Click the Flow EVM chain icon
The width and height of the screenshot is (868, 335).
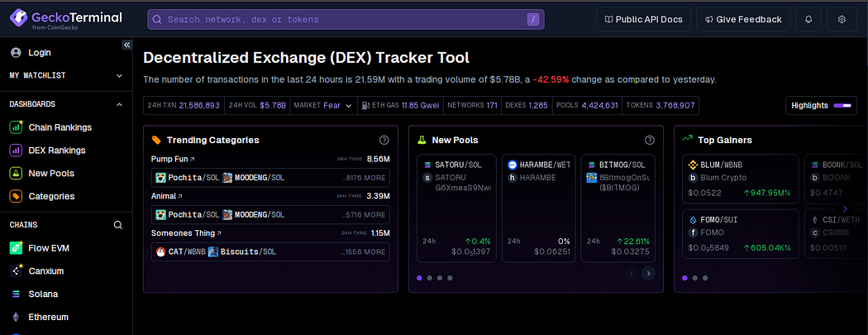click(16, 248)
